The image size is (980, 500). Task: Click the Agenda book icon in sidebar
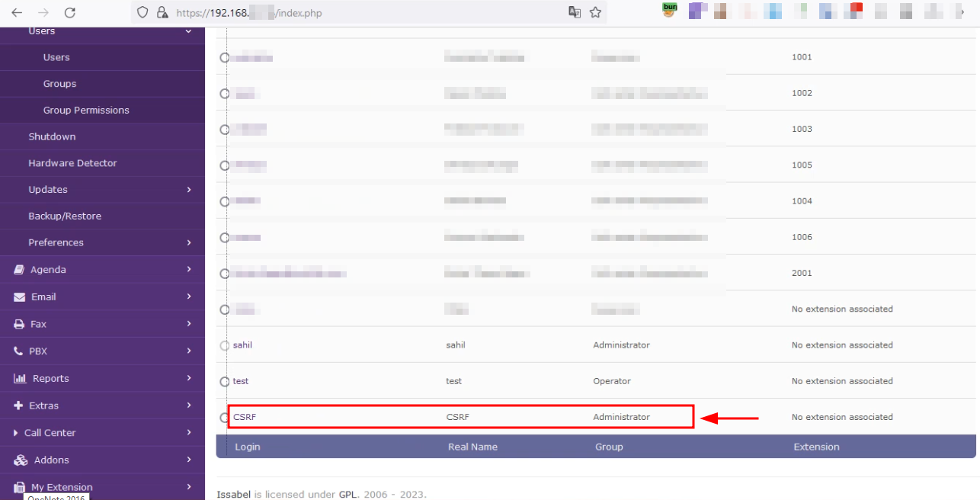19,270
